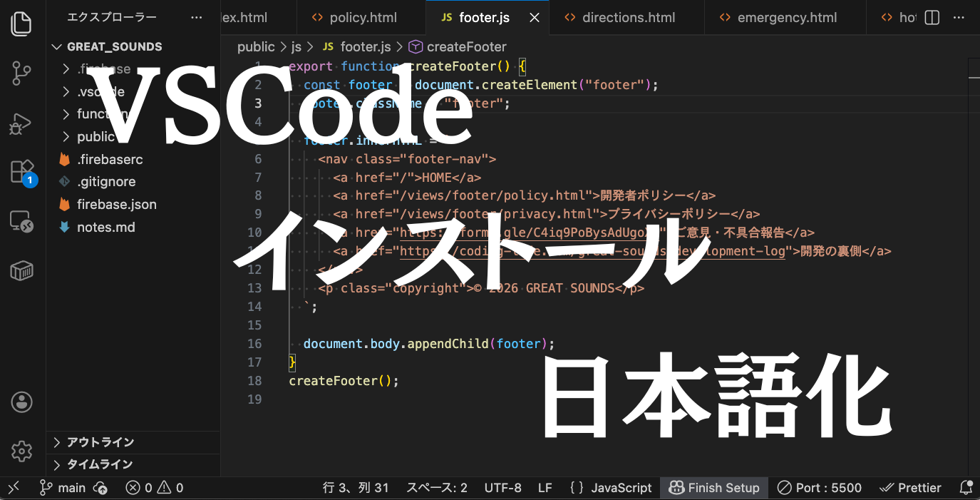This screenshot has width=980, height=500.
Task: Open the Manage settings gear
Action: coord(21,451)
